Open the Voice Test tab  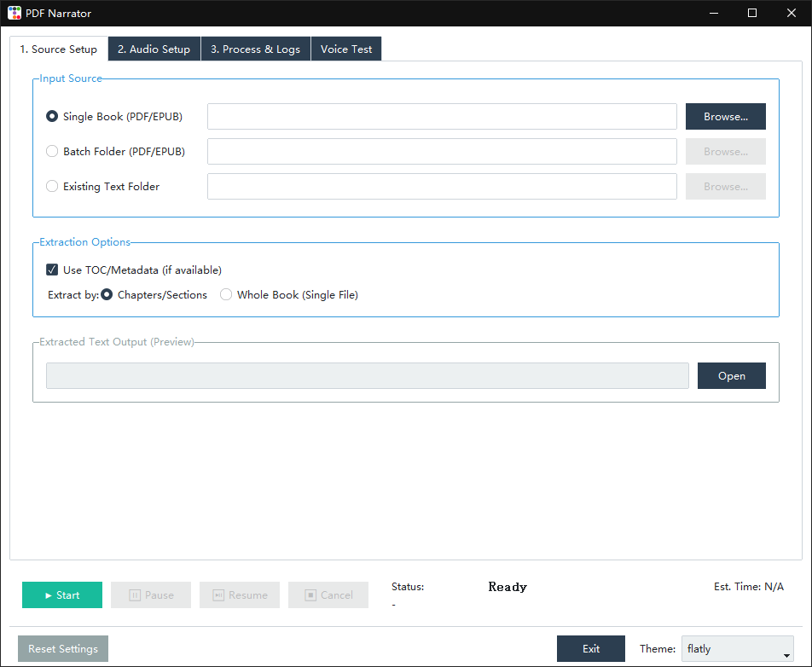coord(346,49)
